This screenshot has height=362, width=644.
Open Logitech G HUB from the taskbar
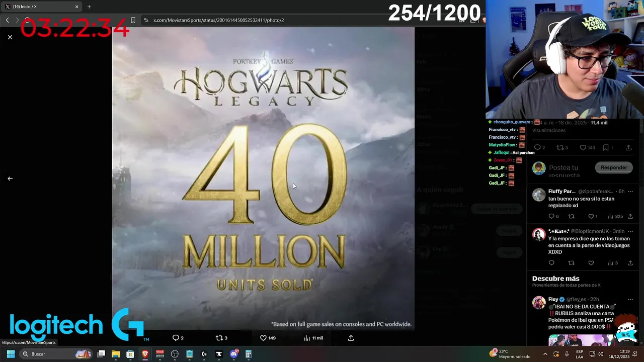coord(204,354)
